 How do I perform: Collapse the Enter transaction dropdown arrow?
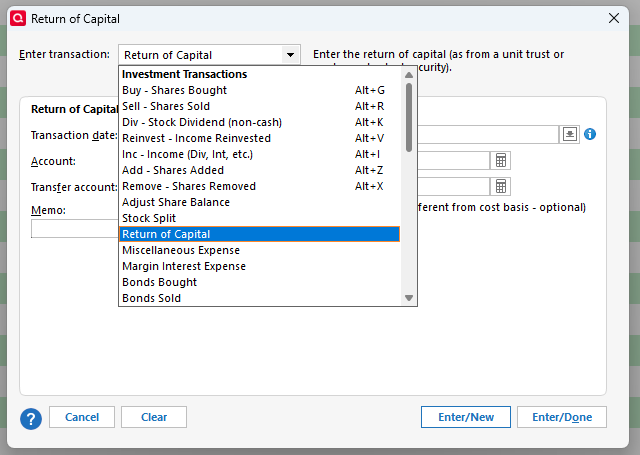290,55
